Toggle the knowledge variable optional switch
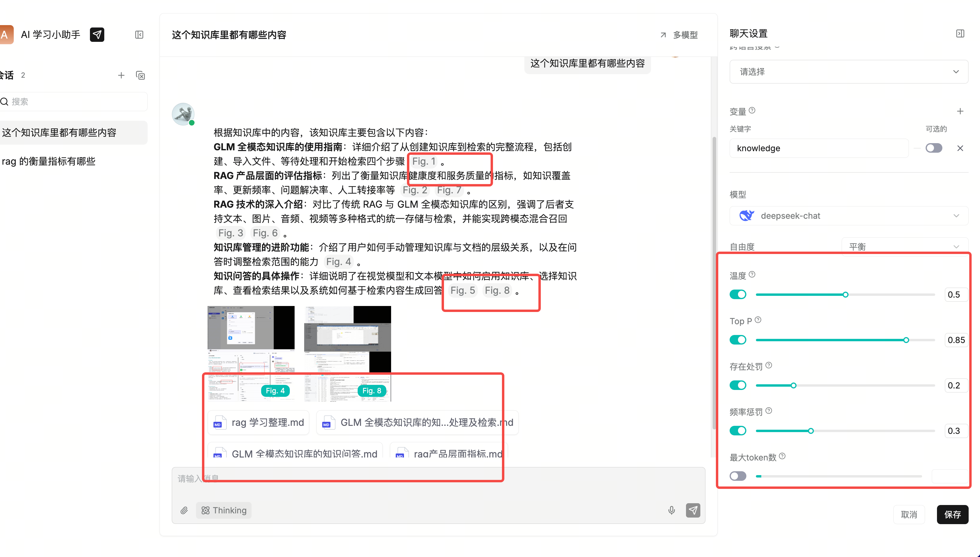Viewport: 980px width, 557px height. (934, 148)
